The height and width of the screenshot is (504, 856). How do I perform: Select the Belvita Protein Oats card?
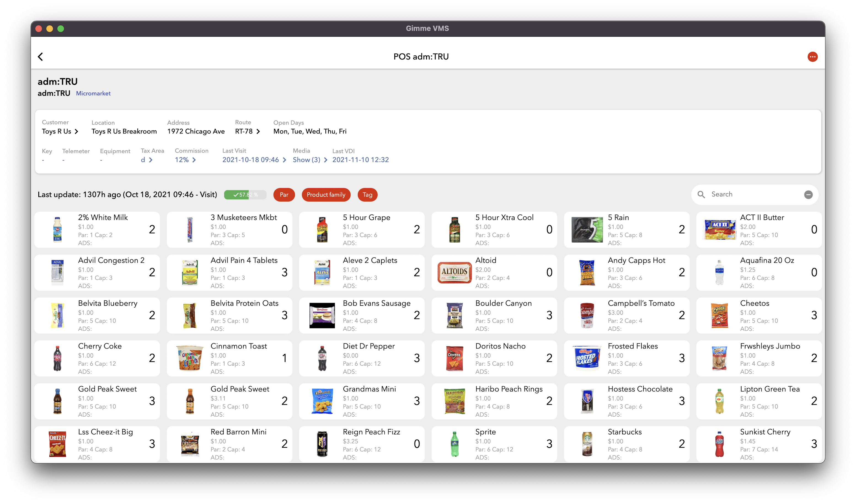tap(229, 315)
